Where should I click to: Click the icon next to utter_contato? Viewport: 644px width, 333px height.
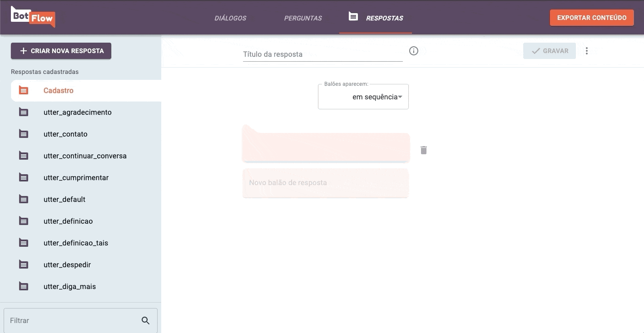24,134
